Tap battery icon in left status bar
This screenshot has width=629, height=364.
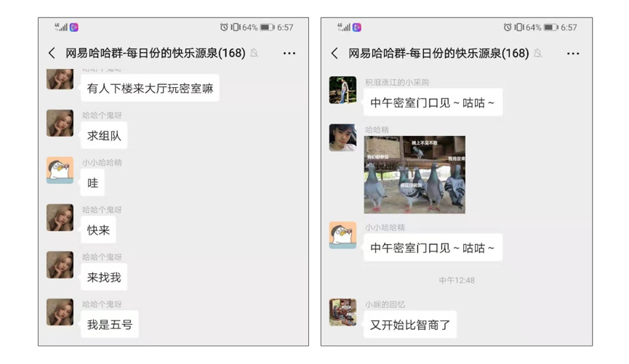[x=267, y=28]
